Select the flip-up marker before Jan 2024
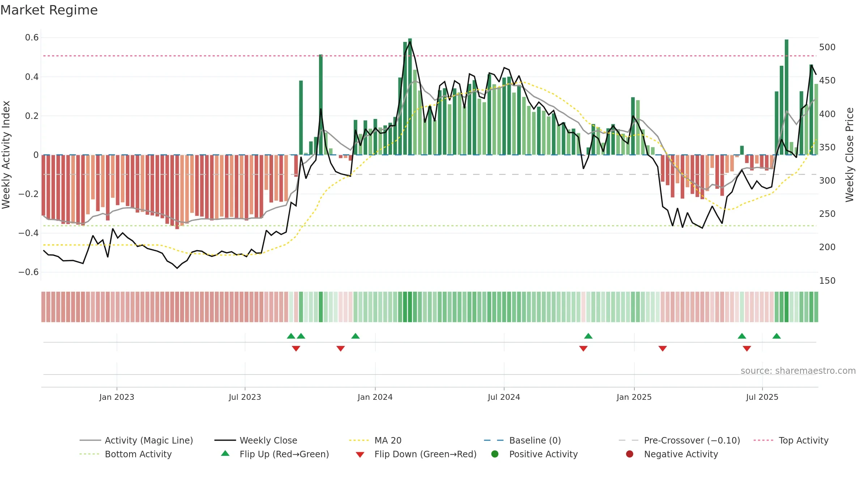The height and width of the screenshot is (488, 868). 356,336
